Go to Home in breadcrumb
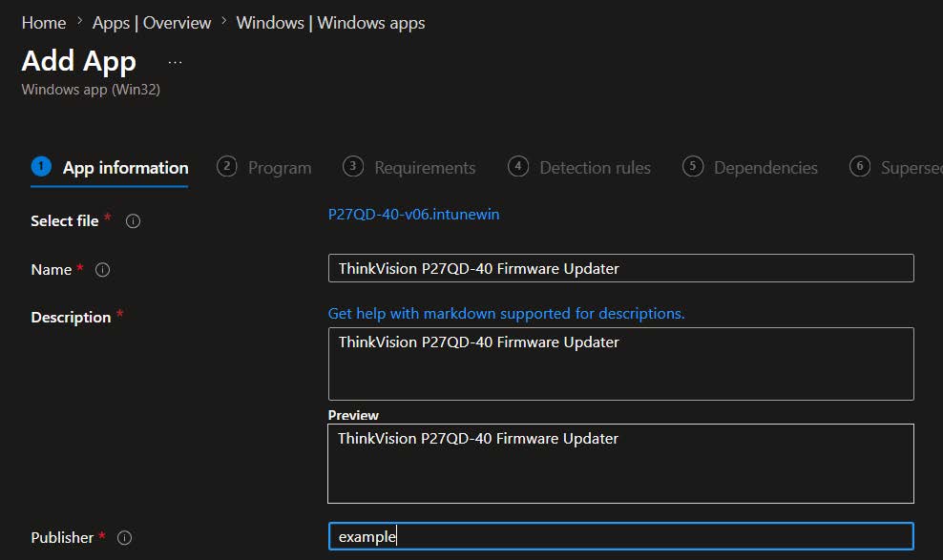Viewport: 943px width, 560px height. (x=44, y=23)
